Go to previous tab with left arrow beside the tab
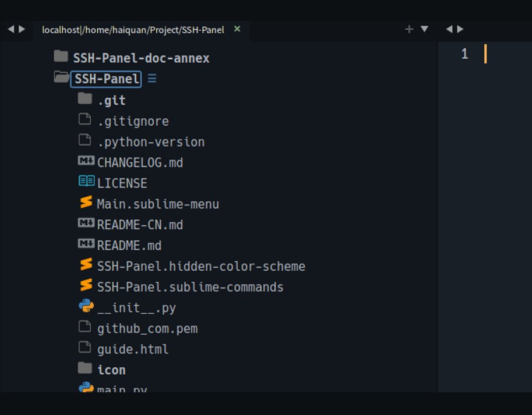 point(11,29)
